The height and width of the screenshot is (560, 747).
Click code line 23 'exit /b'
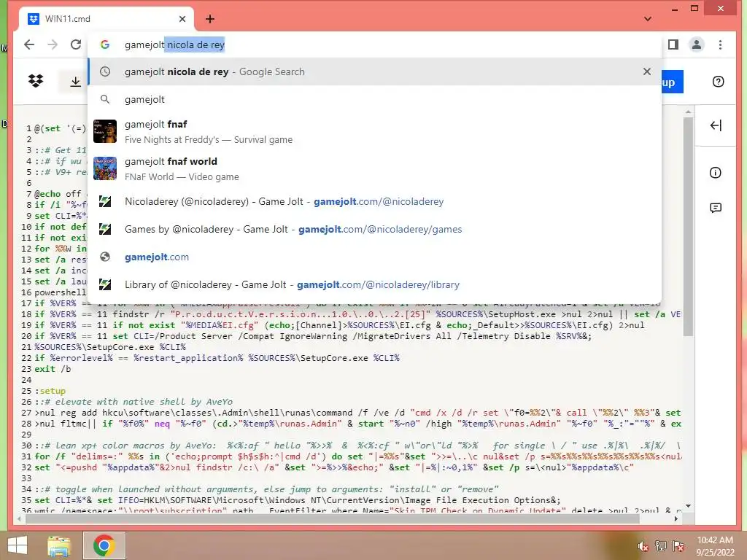click(53, 369)
